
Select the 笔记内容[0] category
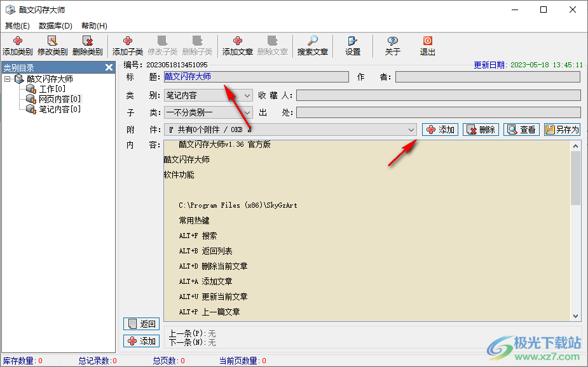(x=60, y=109)
